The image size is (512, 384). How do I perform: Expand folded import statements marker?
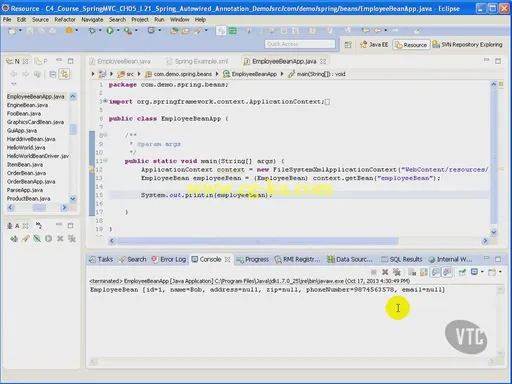pos(105,101)
